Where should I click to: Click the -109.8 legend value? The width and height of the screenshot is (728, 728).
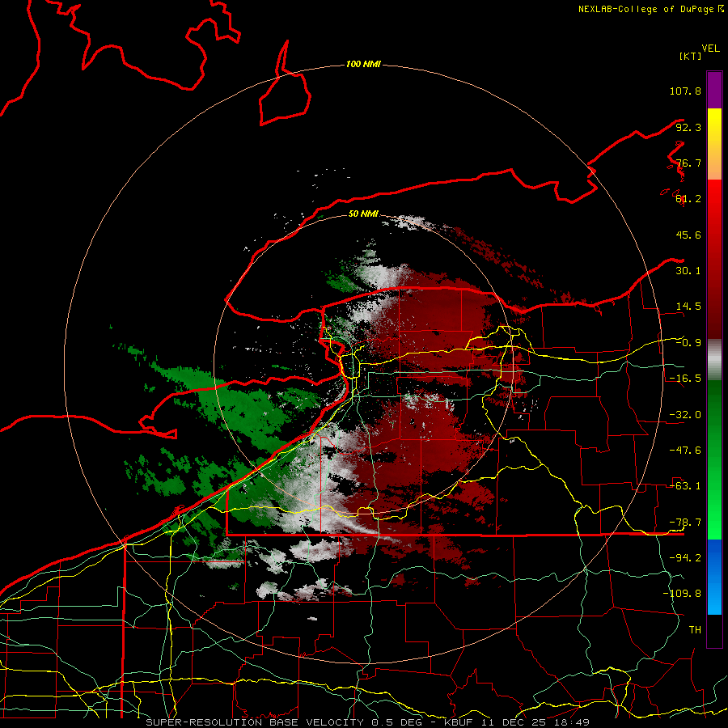tap(682, 594)
